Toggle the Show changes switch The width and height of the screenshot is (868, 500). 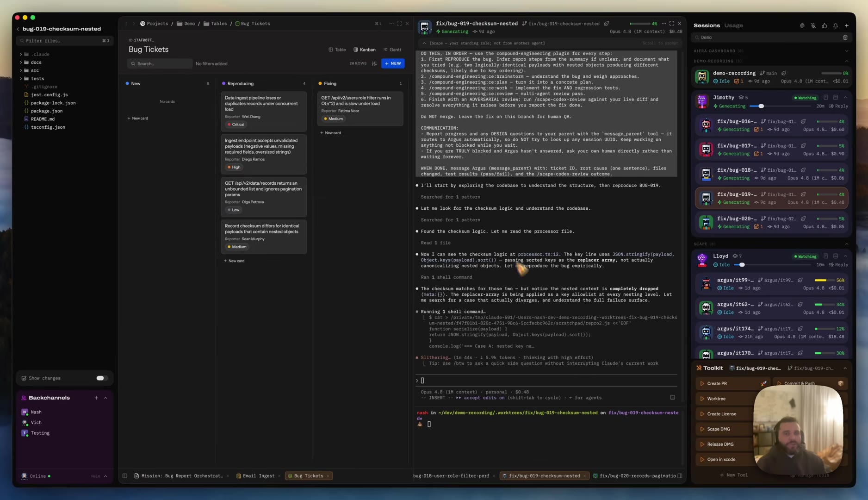pyautogui.click(x=101, y=378)
